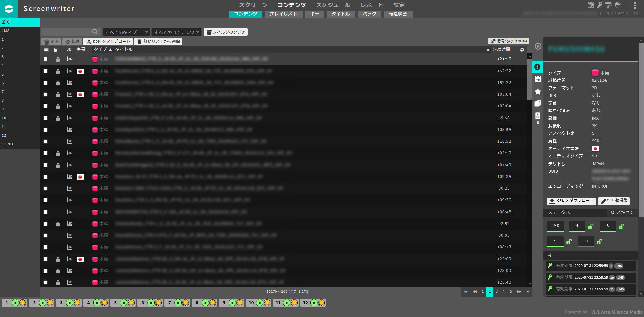Sort by タイトル column header
Screen dimensions: 644x317
tap(124, 49)
